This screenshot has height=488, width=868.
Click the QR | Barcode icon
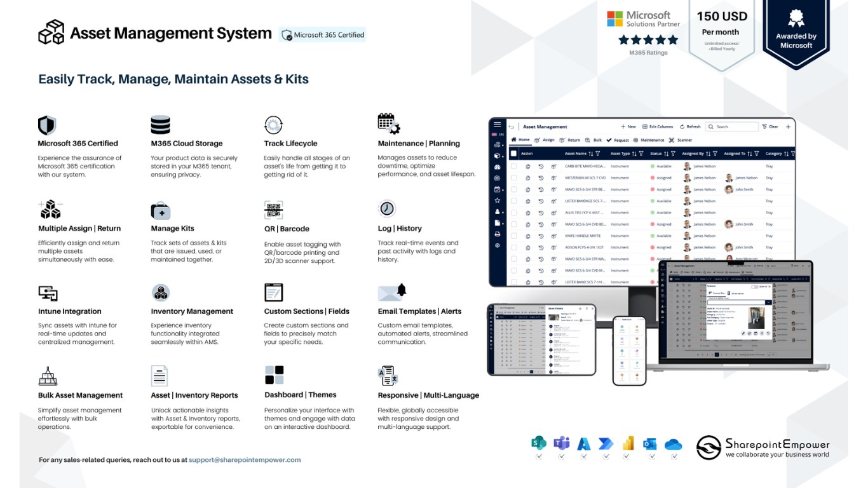pyautogui.click(x=273, y=210)
